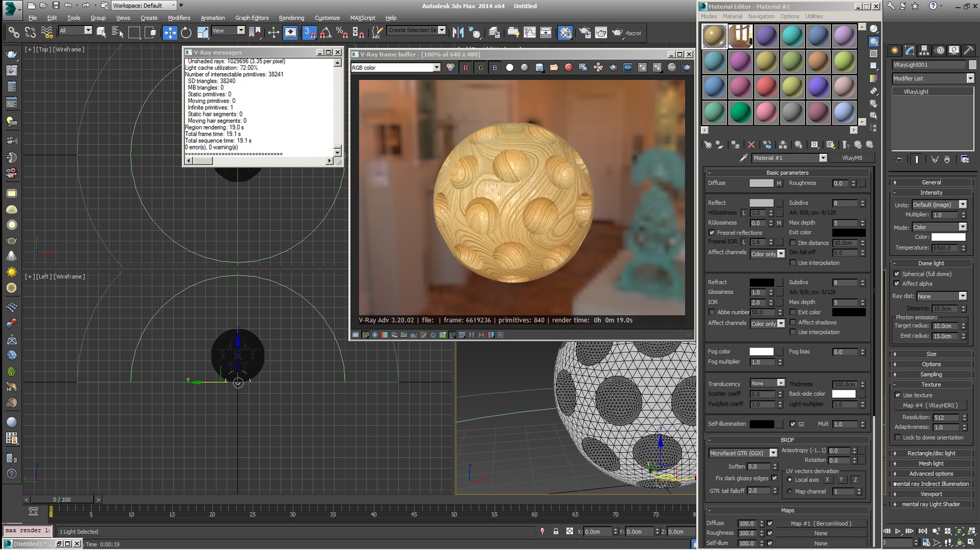Click the Map #4 (VRayHDRI) texture button
Screen dimensions: 980x550
coord(930,406)
